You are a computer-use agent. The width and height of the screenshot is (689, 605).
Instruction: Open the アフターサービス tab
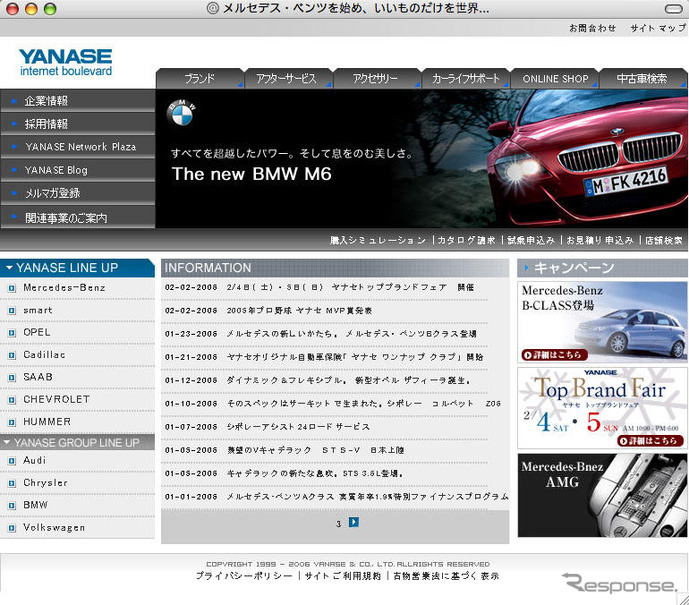click(x=288, y=79)
